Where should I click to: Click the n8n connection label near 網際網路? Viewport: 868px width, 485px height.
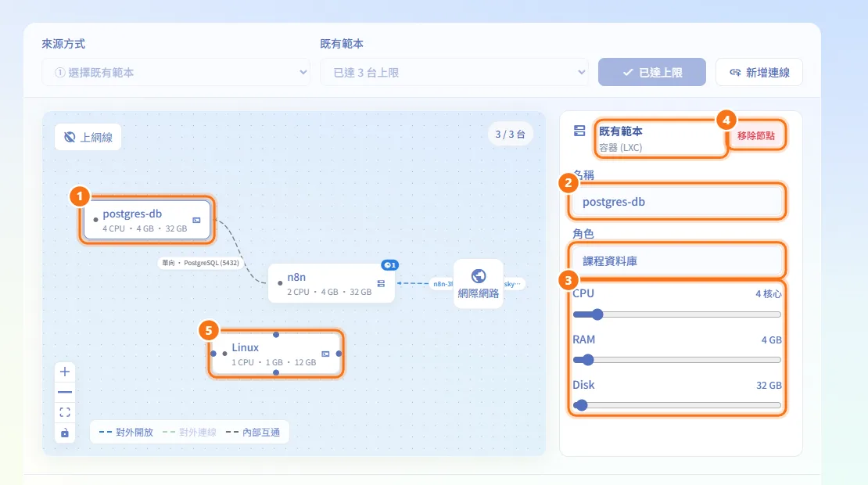pos(443,284)
